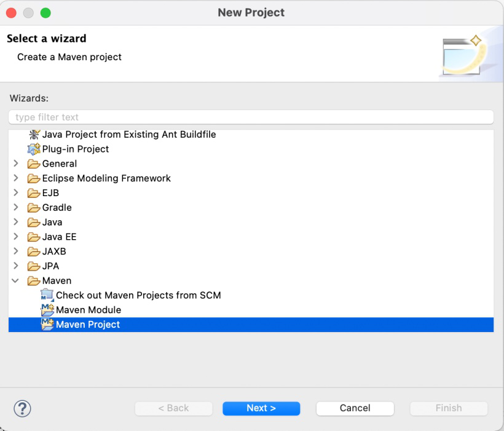Image resolution: width=504 pixels, height=431 pixels.
Task: Click the Check out Maven Projects icon
Action: coord(47,295)
